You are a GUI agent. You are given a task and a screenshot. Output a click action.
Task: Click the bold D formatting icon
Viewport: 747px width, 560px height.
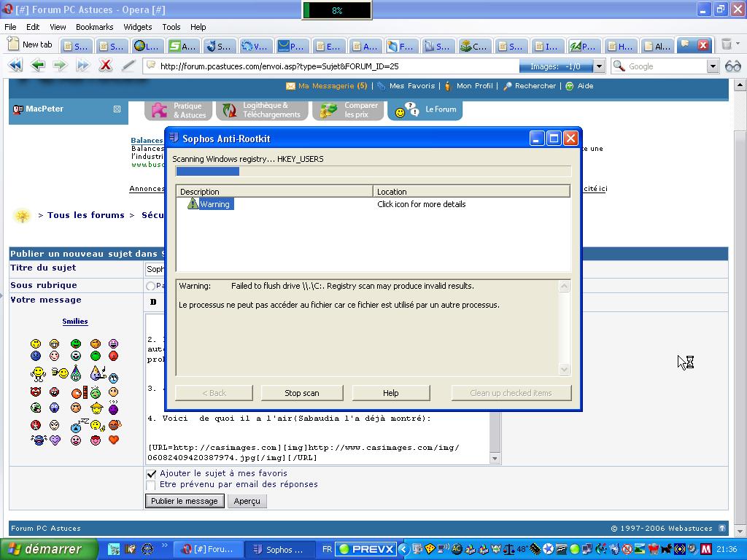click(x=153, y=302)
